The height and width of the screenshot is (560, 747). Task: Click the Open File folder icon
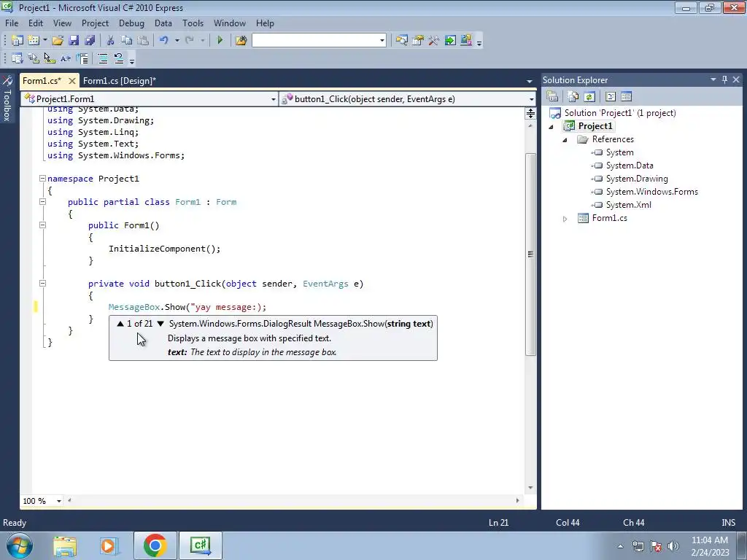(58, 41)
